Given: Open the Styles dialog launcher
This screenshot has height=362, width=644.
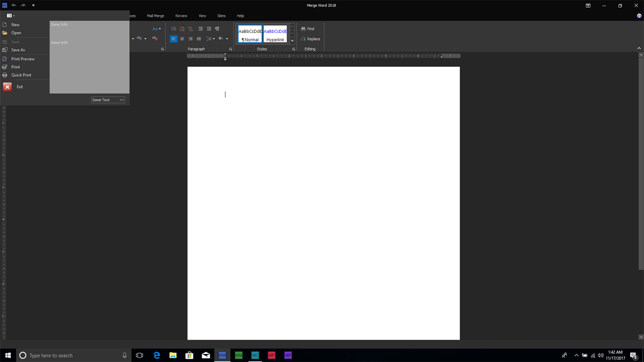Looking at the screenshot, I should (293, 49).
